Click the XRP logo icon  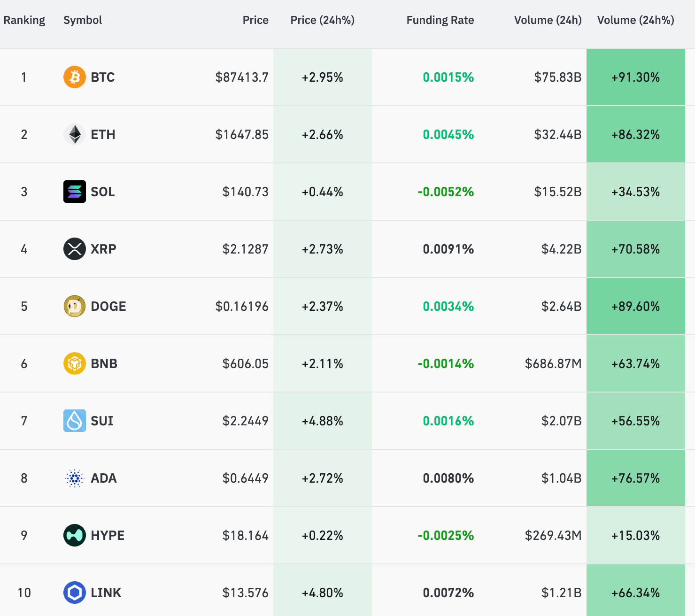(x=74, y=249)
